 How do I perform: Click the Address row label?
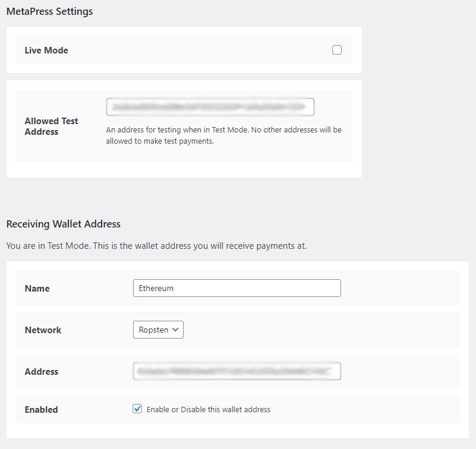point(41,371)
